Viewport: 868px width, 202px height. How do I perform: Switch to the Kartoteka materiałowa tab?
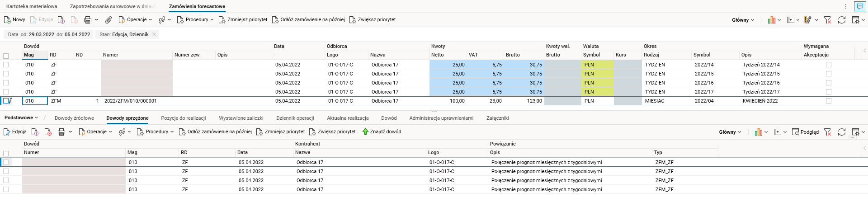[x=32, y=6]
